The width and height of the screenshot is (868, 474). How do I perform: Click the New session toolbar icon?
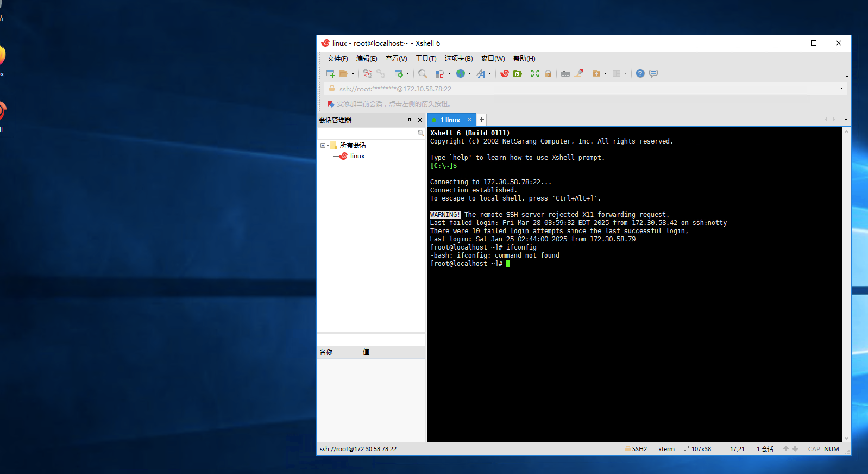(330, 73)
